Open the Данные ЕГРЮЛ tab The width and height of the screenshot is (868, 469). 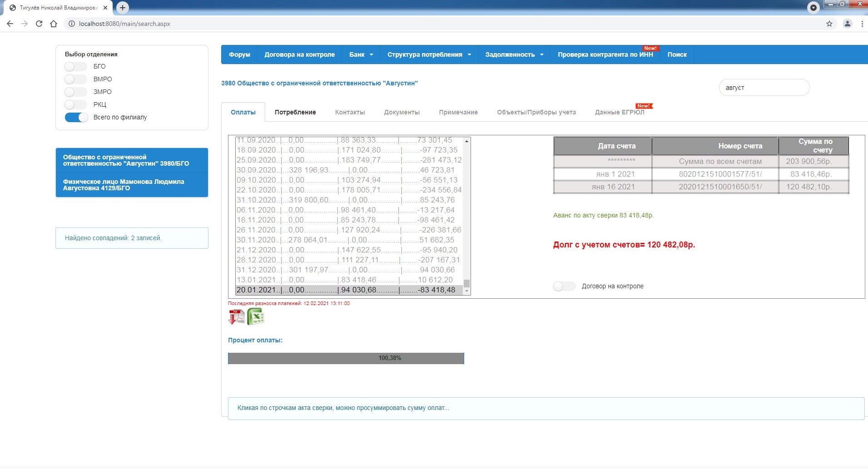620,112
